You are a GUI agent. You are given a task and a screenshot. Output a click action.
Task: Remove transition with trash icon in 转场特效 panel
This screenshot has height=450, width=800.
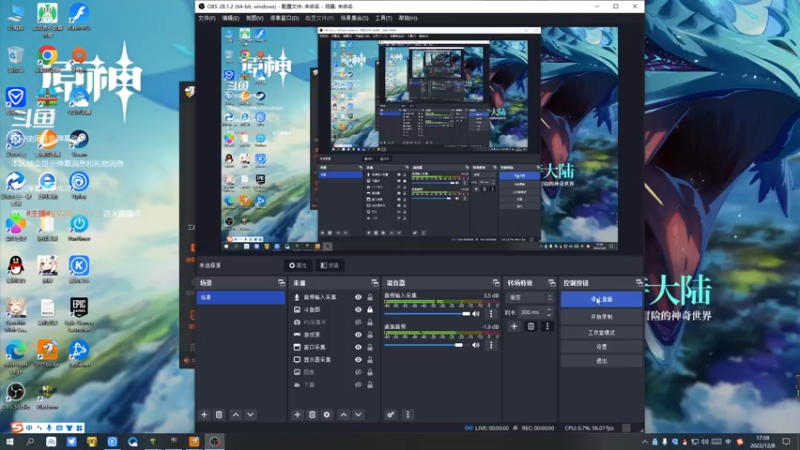tap(531, 326)
